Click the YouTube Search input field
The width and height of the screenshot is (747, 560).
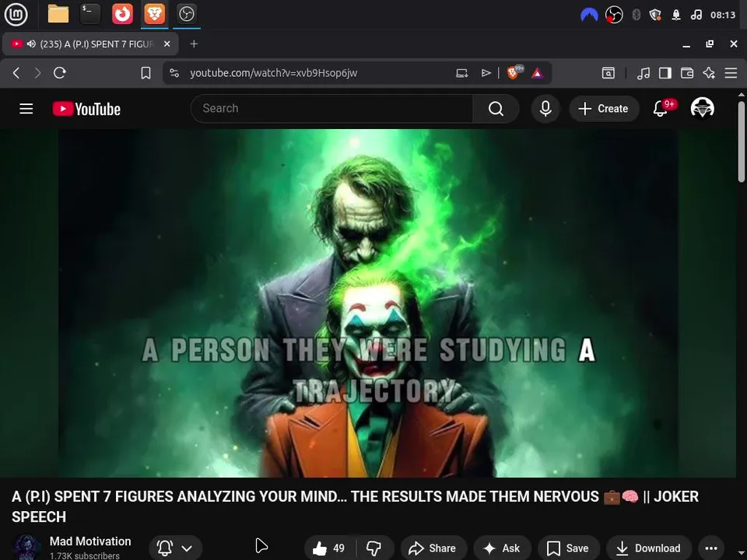coord(332,109)
